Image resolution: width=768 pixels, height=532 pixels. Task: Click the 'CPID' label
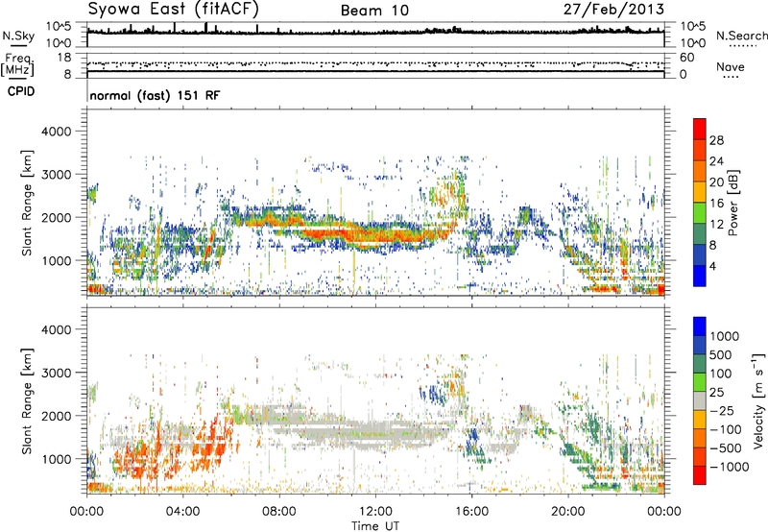click(x=20, y=91)
